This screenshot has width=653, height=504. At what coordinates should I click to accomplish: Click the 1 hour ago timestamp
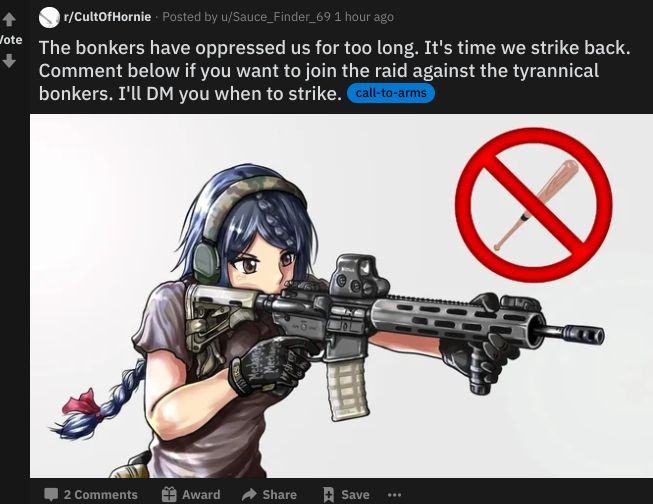pyautogui.click(x=364, y=17)
